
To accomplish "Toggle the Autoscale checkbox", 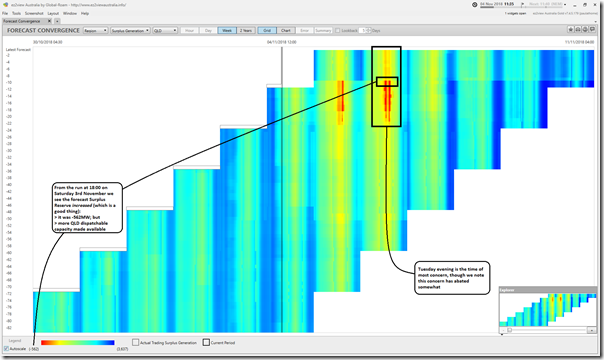I will point(6,348).
